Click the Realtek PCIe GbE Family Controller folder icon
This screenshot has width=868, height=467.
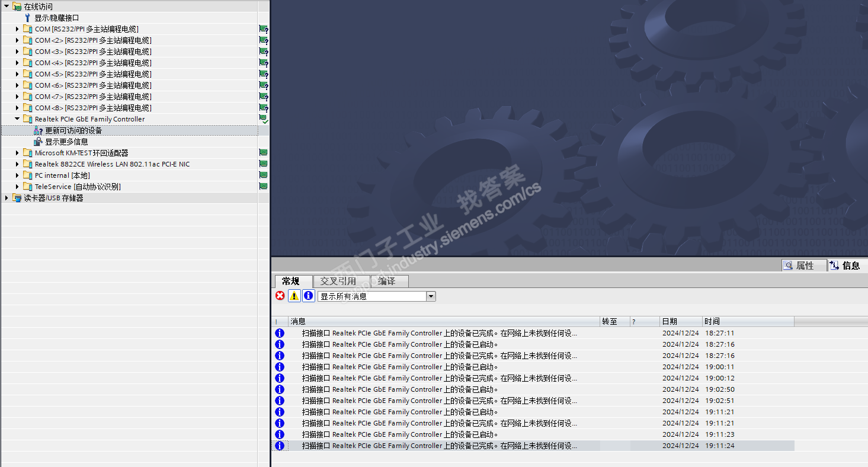(27, 119)
